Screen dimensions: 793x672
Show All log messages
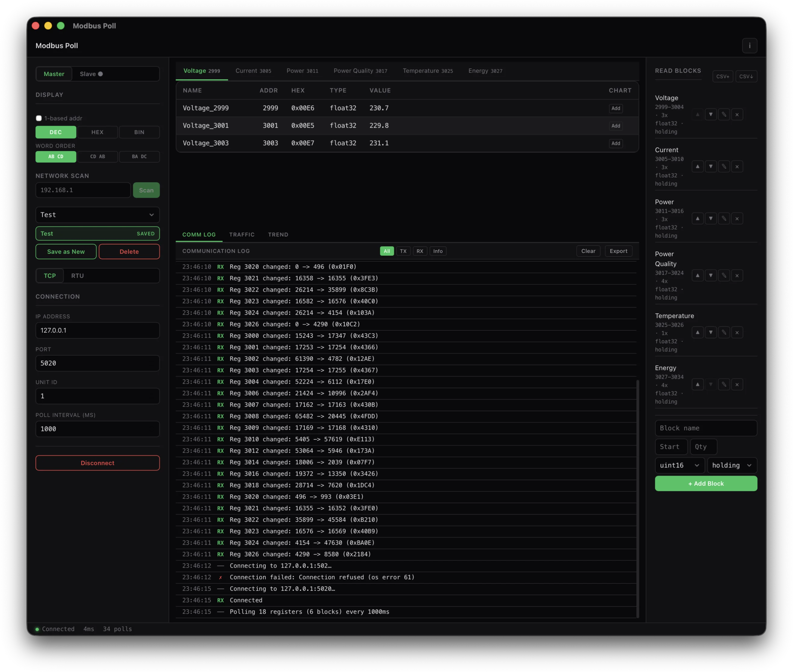click(387, 251)
